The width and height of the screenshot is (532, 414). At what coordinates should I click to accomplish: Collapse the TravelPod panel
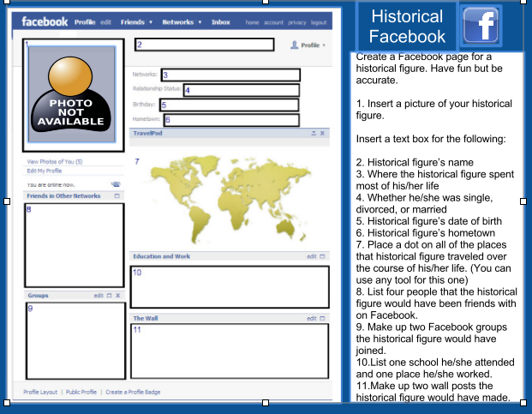(x=314, y=133)
